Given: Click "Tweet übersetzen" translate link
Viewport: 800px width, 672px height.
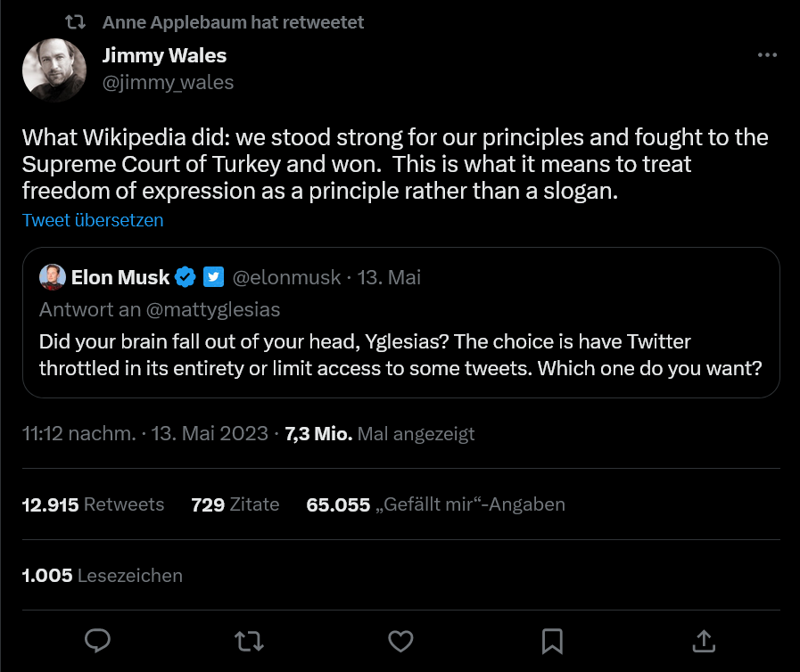Looking at the screenshot, I should pos(93,220).
